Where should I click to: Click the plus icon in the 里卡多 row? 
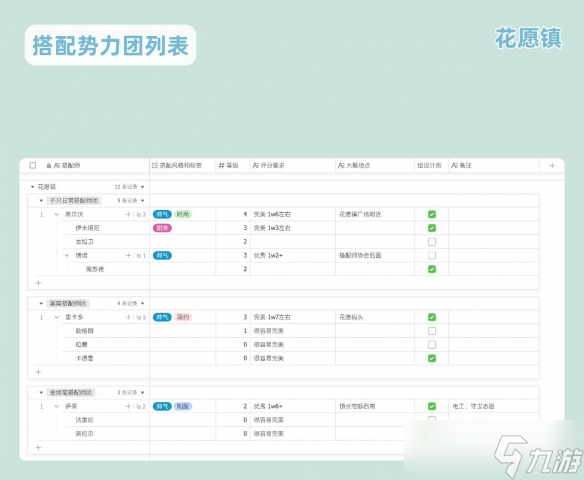pyautogui.click(x=128, y=317)
